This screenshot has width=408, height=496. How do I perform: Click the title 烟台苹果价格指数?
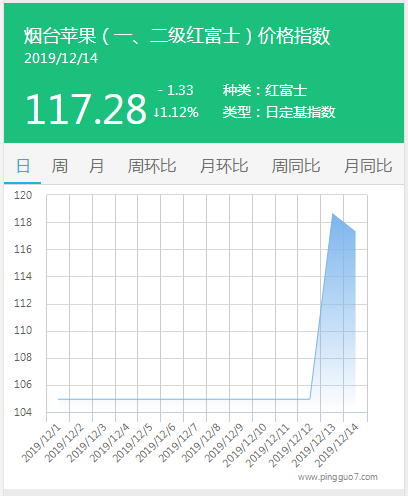click(x=177, y=36)
